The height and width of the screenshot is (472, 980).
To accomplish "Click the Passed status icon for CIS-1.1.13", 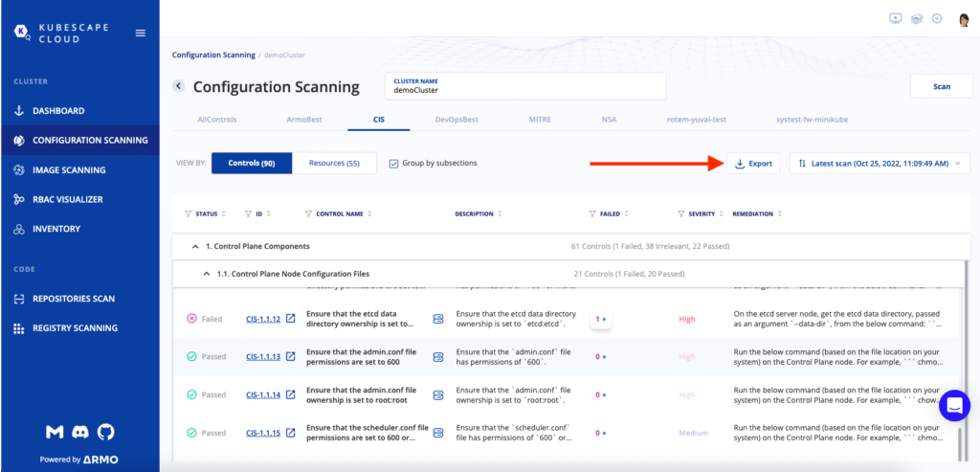I will (191, 356).
